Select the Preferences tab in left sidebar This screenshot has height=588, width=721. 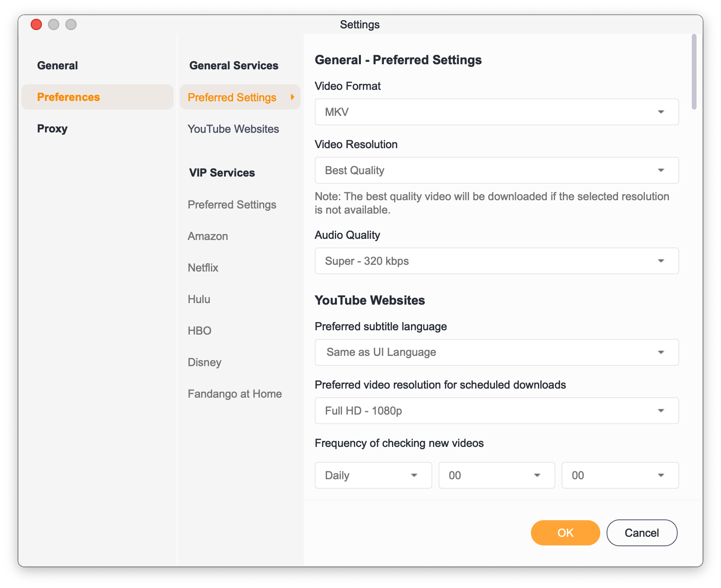coord(97,97)
